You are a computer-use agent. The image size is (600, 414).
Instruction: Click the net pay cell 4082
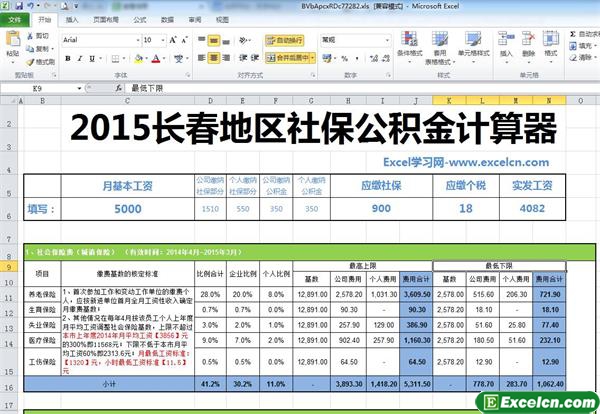click(532, 209)
